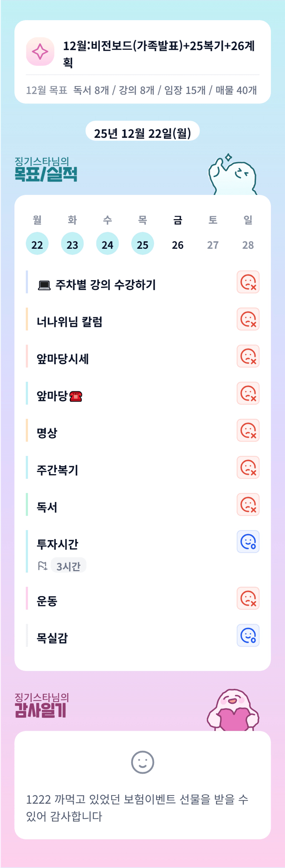The width and height of the screenshot is (285, 868).
Task: Open the 앞마당시세 goal item
Action: [x=63, y=359]
